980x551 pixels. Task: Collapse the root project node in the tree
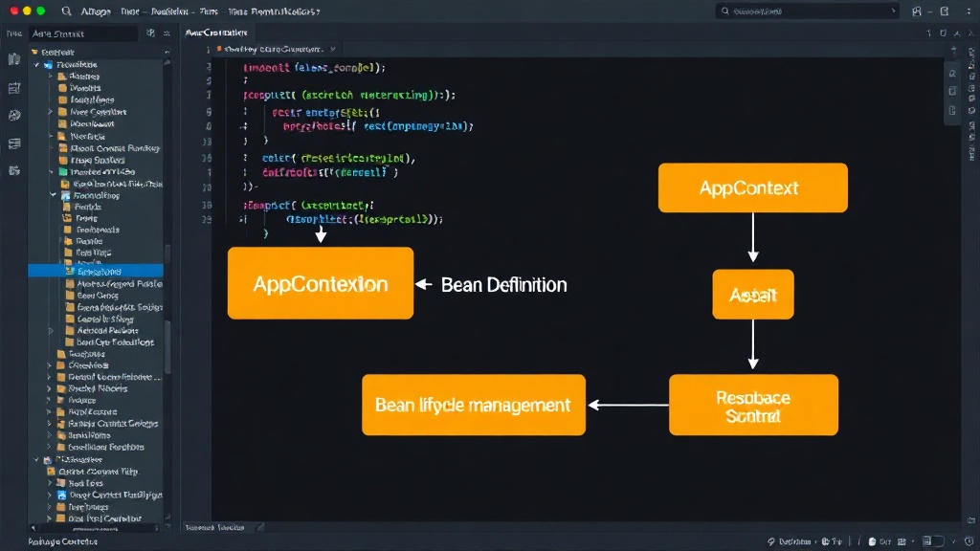37,64
